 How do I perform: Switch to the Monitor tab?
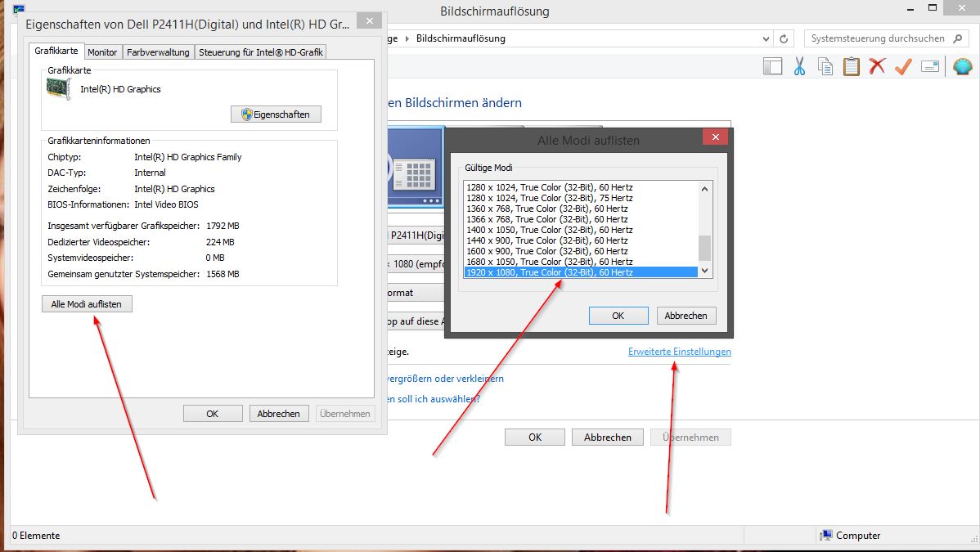[102, 52]
